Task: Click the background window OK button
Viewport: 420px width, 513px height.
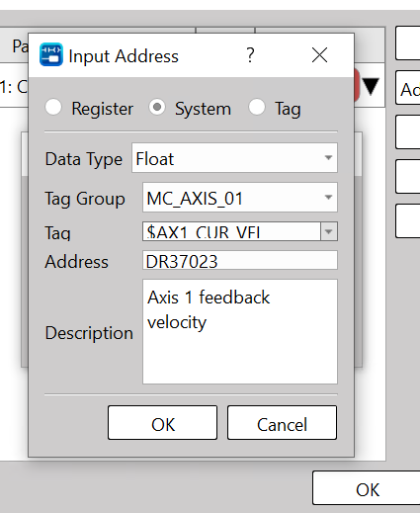Action: tap(367, 488)
